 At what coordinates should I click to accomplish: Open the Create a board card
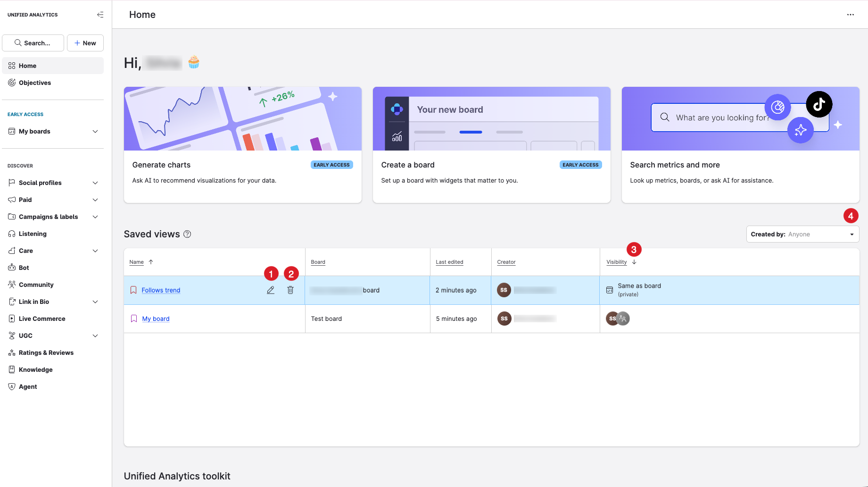(491, 144)
